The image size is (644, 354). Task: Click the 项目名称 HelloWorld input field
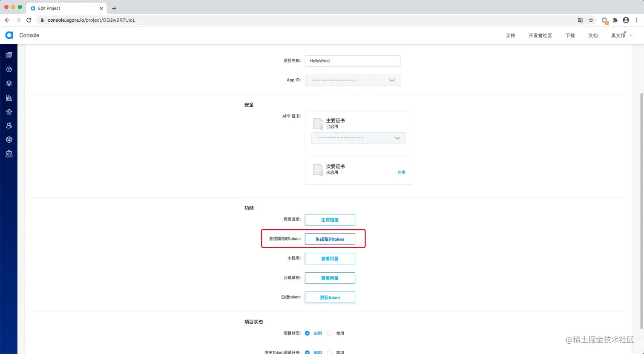point(352,61)
